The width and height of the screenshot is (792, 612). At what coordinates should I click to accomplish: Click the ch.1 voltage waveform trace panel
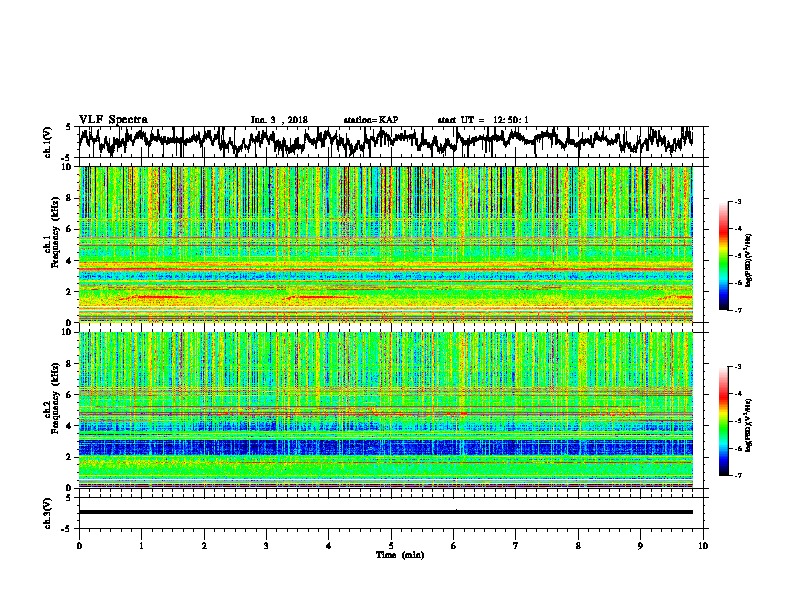(391, 142)
